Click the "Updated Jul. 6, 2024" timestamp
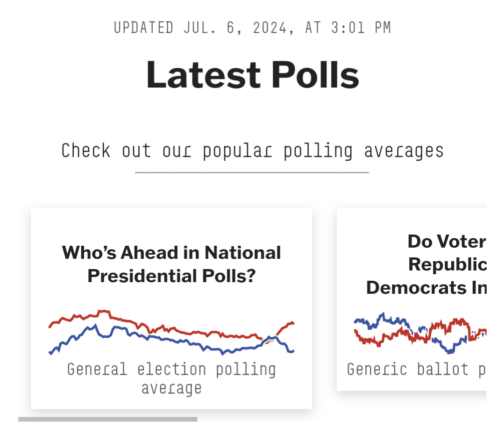Screen dimensions: 504x448 (252, 28)
